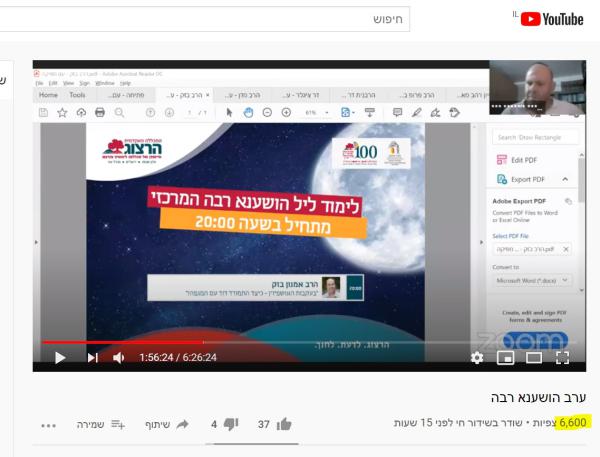Collapse the Export PDF section chevron
This screenshot has height=457, width=600.
[565, 179]
